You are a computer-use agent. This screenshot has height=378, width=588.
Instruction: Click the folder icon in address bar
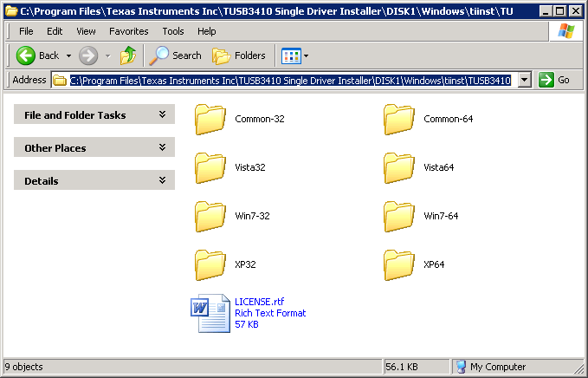click(x=60, y=80)
